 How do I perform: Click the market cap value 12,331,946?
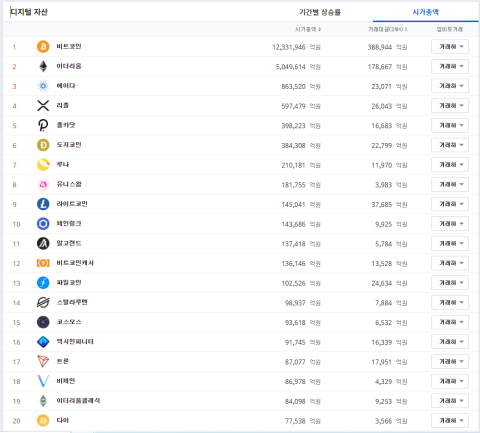tap(289, 47)
